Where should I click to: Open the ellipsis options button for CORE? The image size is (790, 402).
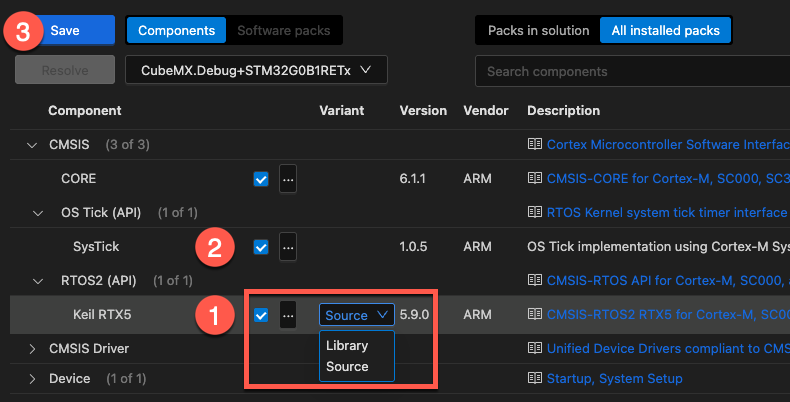coord(288,179)
